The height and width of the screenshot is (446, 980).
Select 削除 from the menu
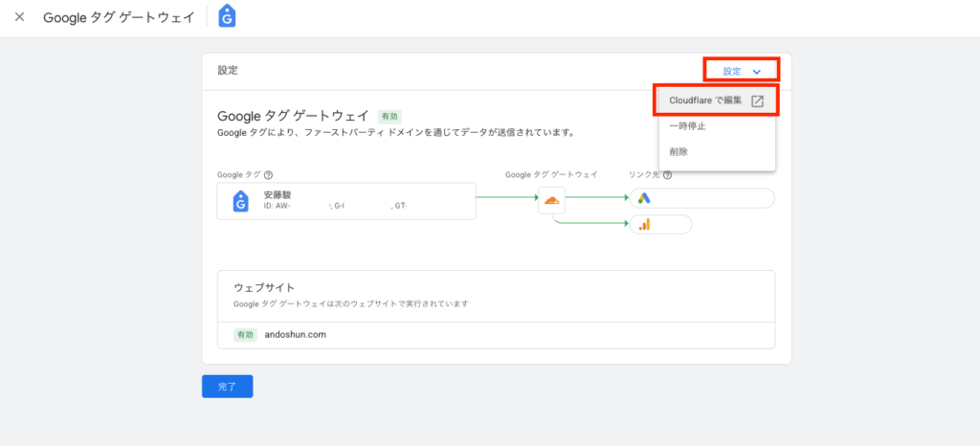tap(716, 152)
